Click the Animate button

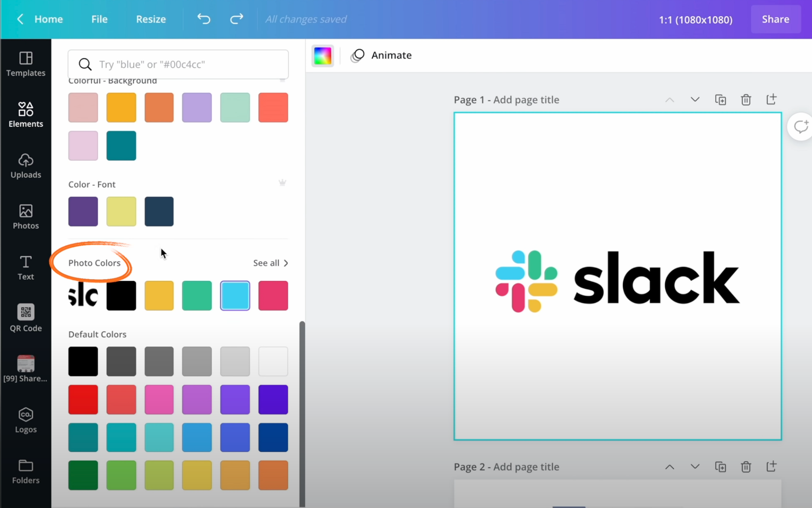381,55
